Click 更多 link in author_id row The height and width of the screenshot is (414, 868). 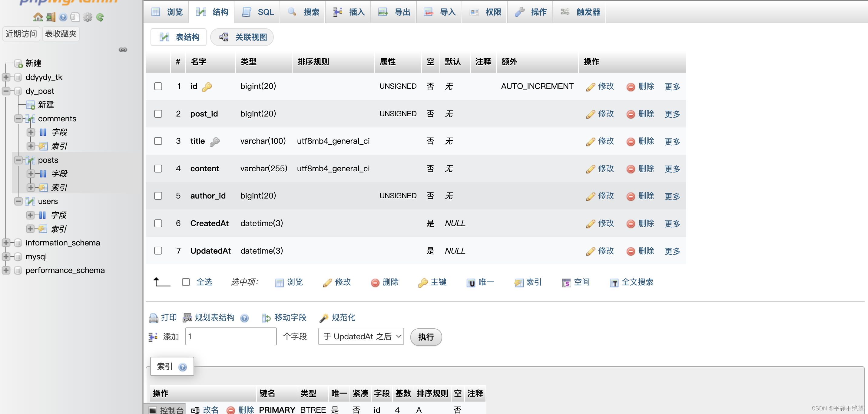[x=672, y=196]
